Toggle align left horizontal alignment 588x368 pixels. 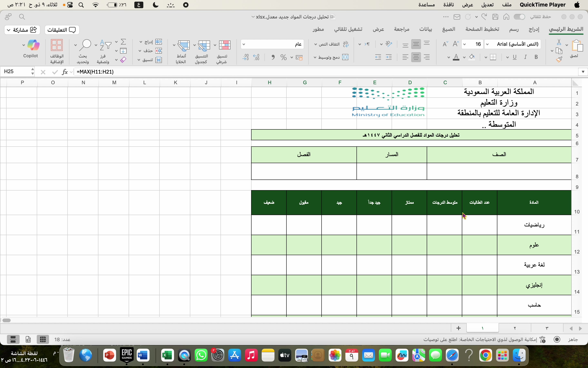pyautogui.click(x=405, y=57)
